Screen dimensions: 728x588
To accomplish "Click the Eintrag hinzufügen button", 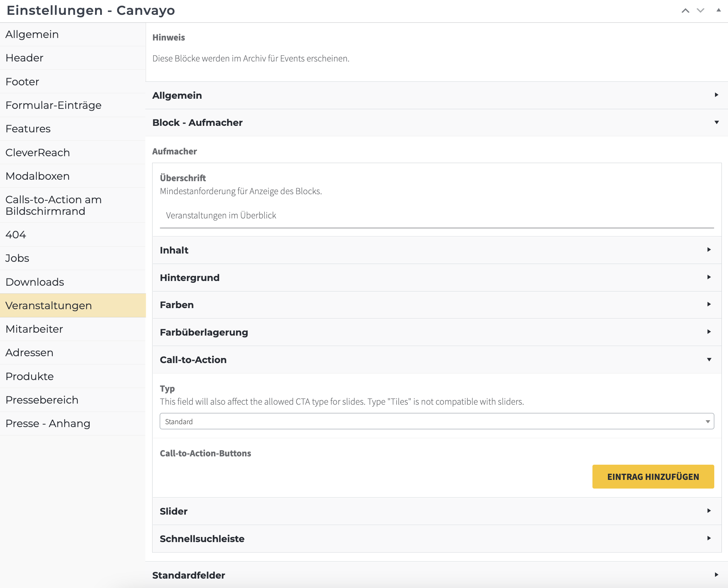I will click(653, 477).
